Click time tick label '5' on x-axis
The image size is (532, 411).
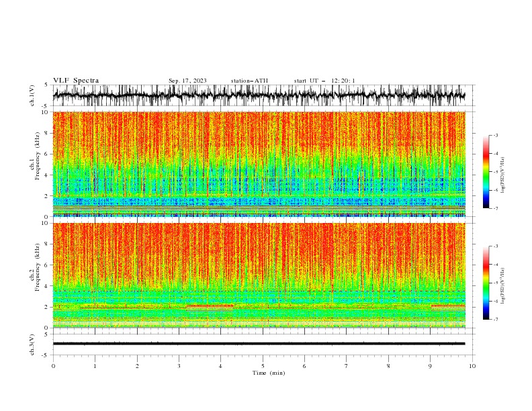pos(263,366)
